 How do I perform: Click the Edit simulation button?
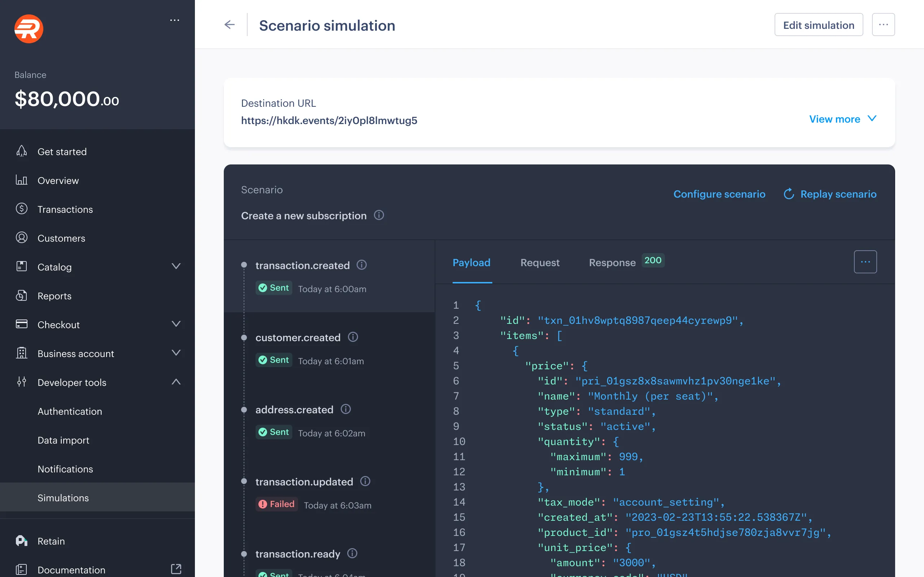coord(819,25)
